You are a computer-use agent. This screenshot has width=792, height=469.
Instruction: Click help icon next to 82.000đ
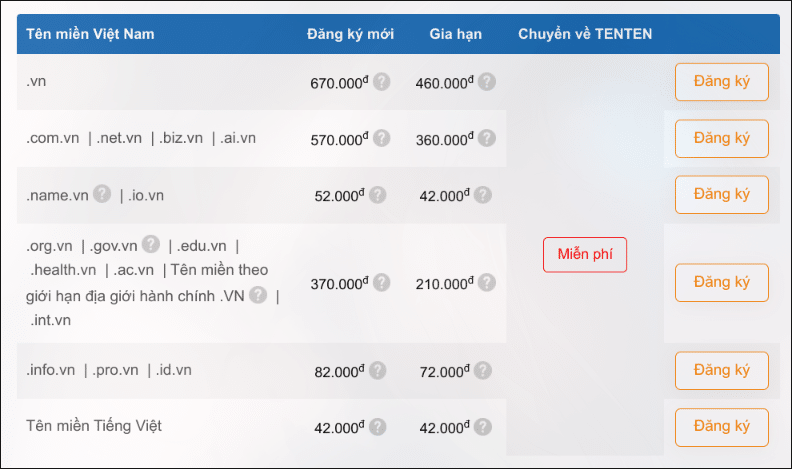click(377, 371)
